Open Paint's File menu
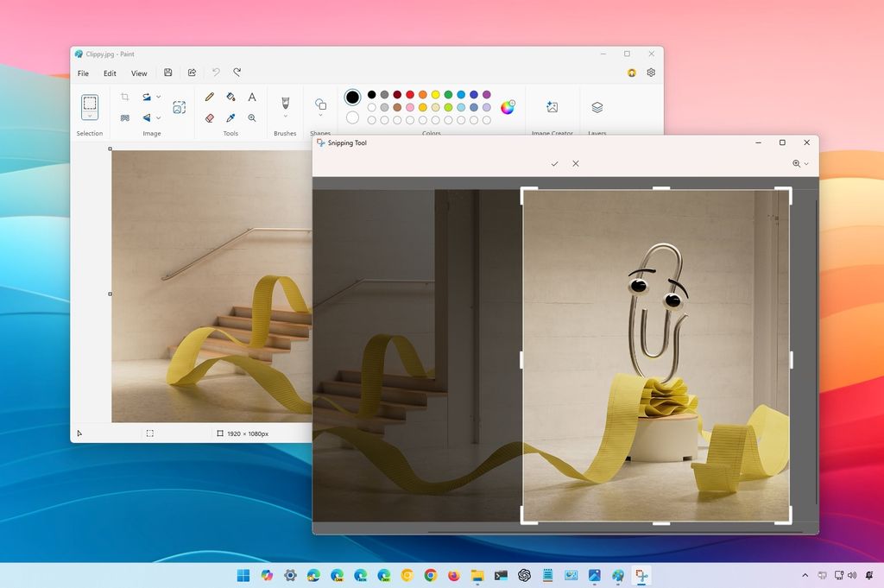Screen dimensions: 884x588 [x=82, y=73]
